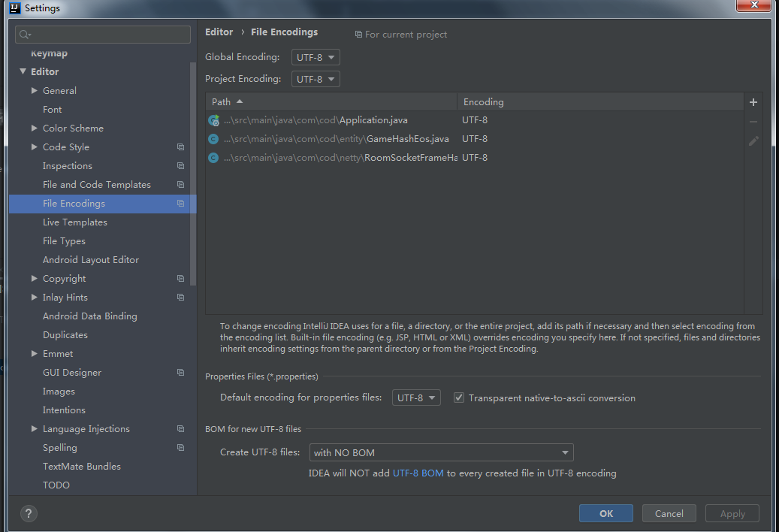Click the Editor breadcrumb
The image size is (779, 532).
click(219, 32)
